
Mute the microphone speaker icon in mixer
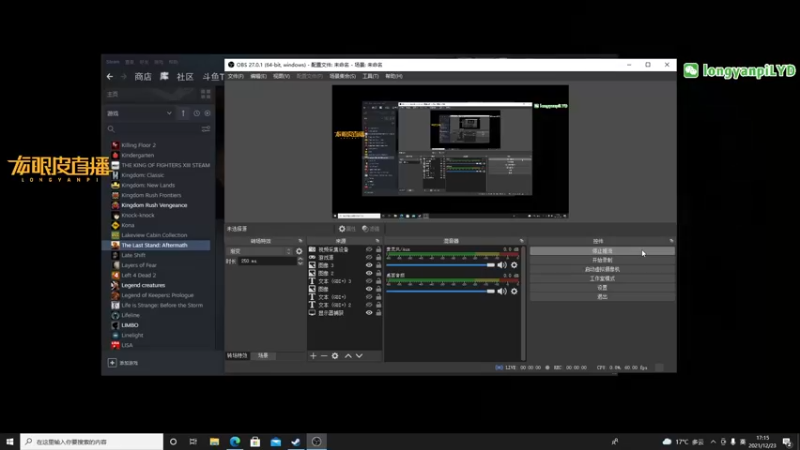pyautogui.click(x=502, y=265)
